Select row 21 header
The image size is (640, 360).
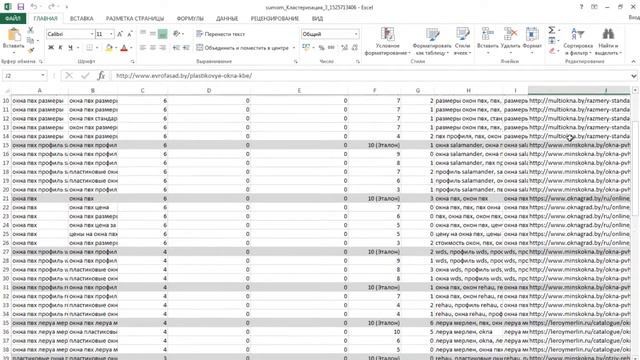[x=6, y=198]
